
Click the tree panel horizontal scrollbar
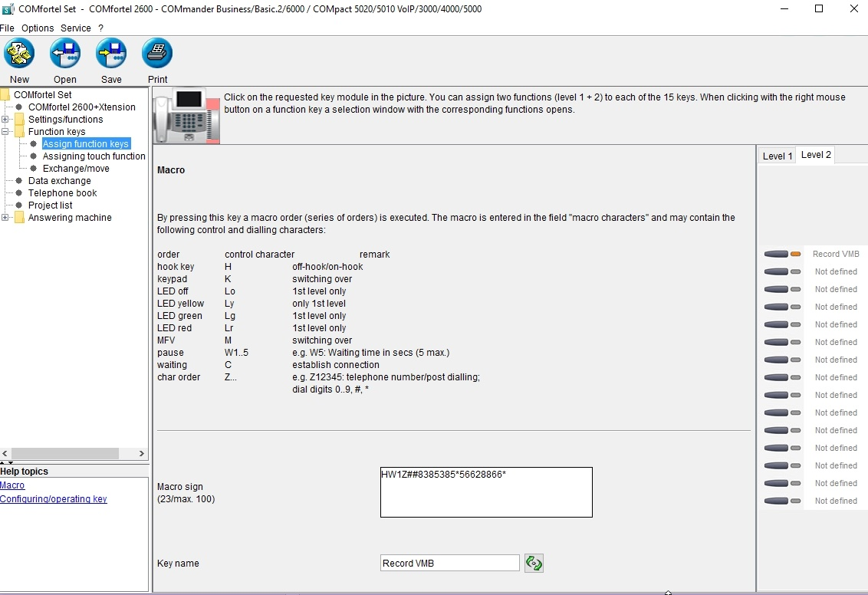click(73, 453)
